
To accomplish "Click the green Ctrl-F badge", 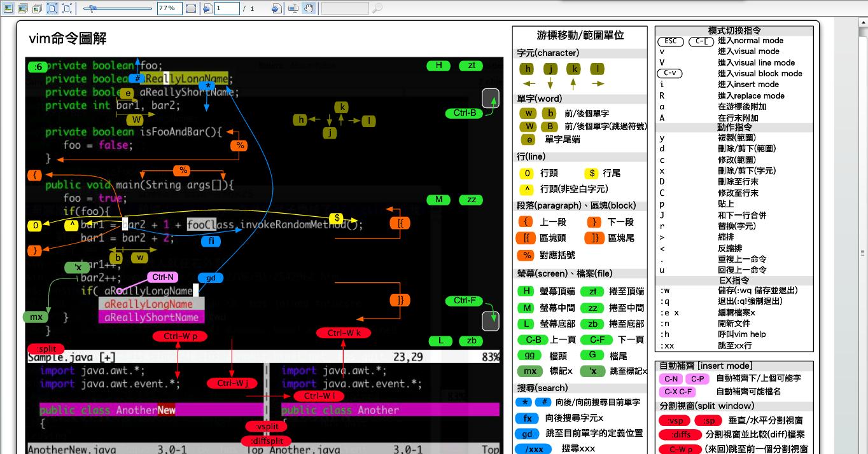I will pos(465,301).
